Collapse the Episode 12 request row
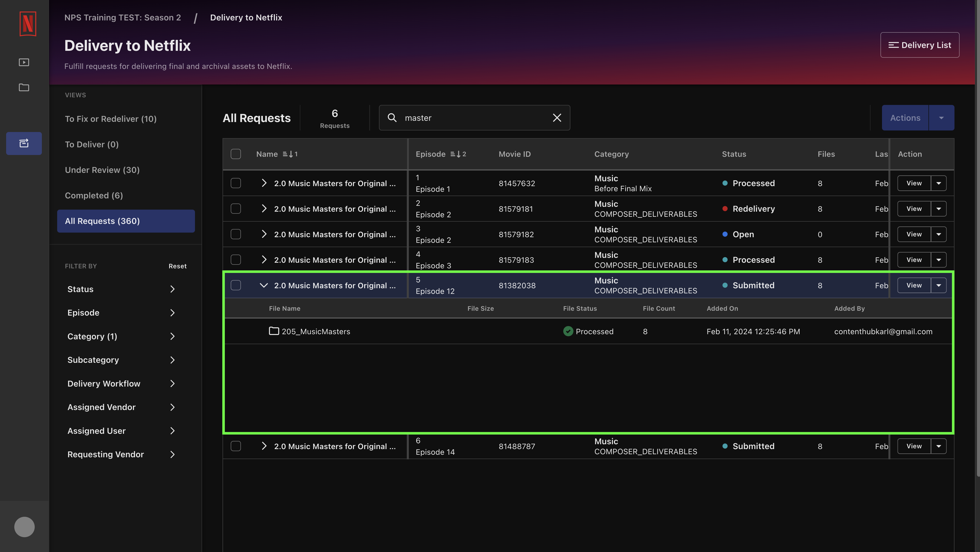Screen dimensions: 980x552 coord(264,285)
